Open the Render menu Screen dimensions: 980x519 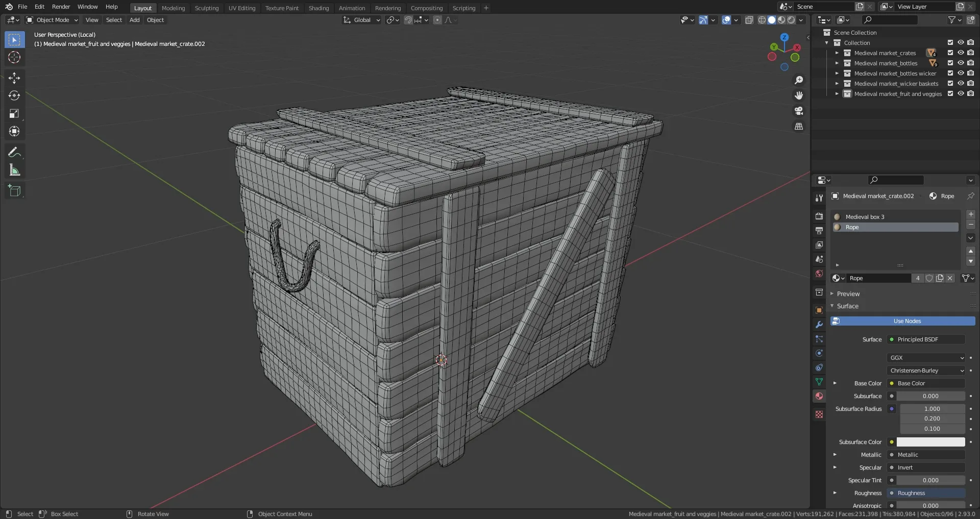(x=61, y=7)
